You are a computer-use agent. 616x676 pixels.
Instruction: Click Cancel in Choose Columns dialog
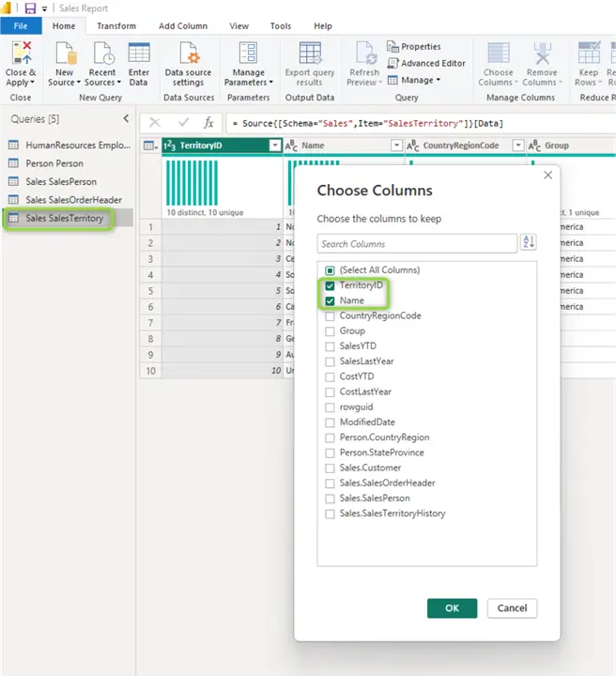512,608
